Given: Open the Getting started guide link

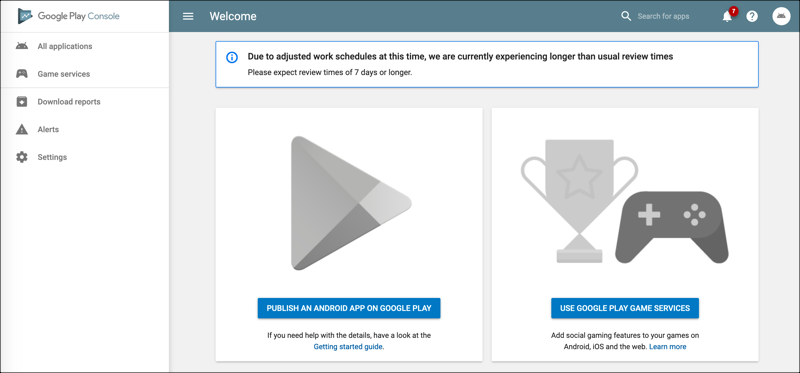Looking at the screenshot, I should point(348,346).
